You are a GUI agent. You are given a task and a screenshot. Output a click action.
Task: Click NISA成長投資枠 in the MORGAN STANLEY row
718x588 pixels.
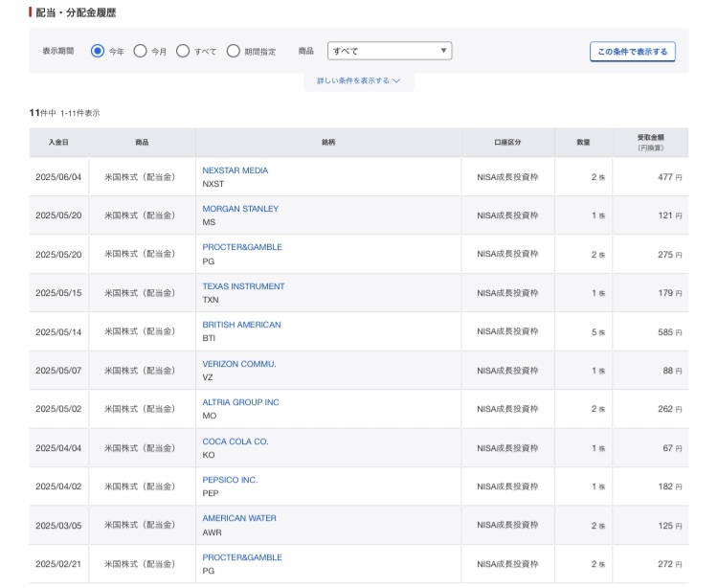point(507,215)
